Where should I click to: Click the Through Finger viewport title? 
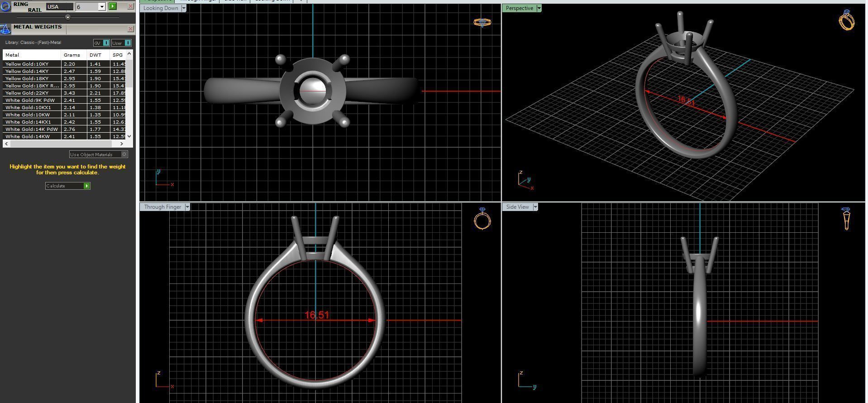[162, 207]
